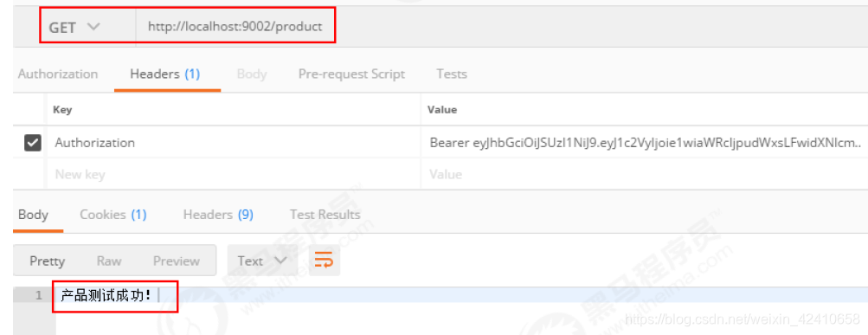
Task: Open the Cookies (1) response tab
Action: [x=113, y=215]
